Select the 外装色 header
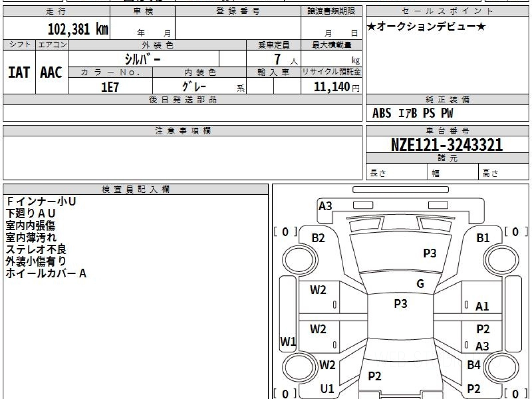The image size is (532, 399). click(x=157, y=45)
